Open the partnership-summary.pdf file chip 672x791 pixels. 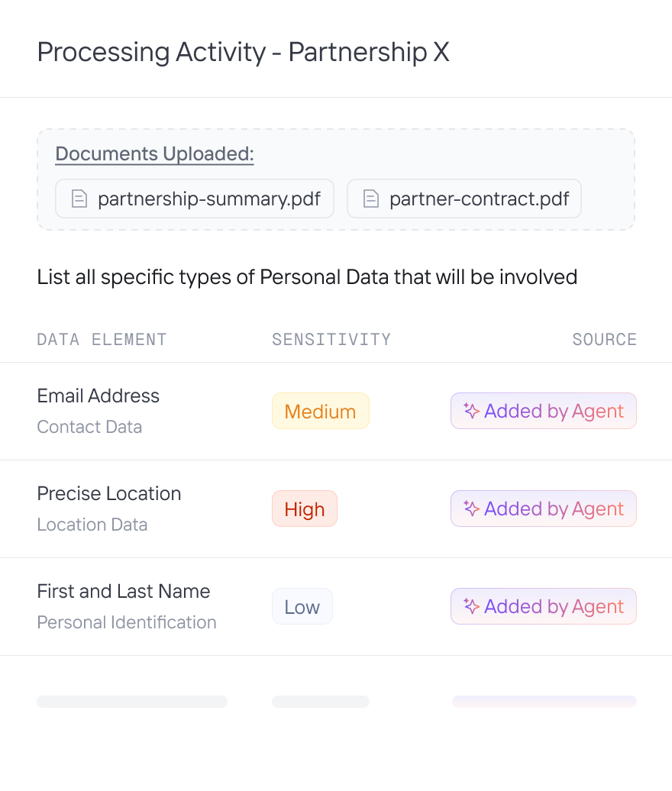[195, 199]
